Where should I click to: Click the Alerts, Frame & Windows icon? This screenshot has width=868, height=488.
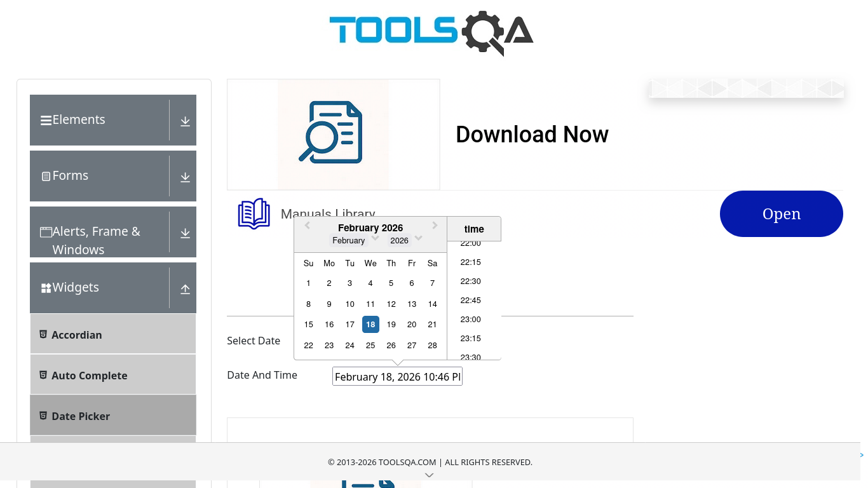[x=46, y=232]
